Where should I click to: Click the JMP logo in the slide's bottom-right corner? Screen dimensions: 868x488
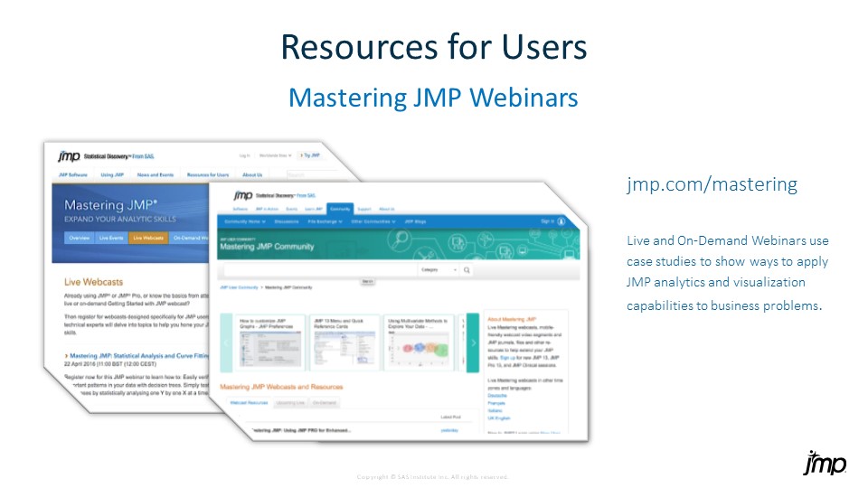point(825,463)
